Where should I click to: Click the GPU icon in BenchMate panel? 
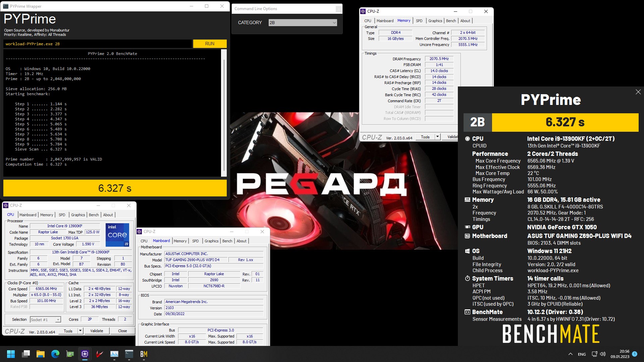pos(468,227)
